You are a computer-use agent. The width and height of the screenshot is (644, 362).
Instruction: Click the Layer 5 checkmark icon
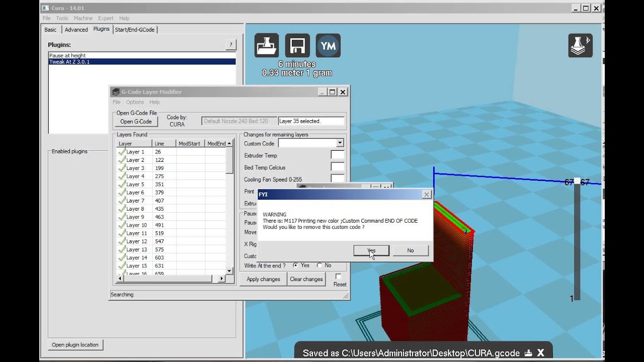(x=121, y=184)
